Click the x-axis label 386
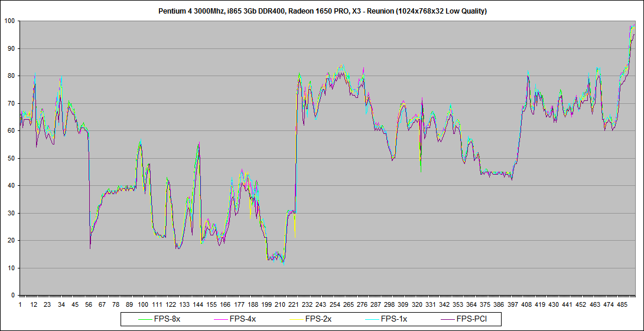This screenshot has width=644, height=331. click(499, 305)
